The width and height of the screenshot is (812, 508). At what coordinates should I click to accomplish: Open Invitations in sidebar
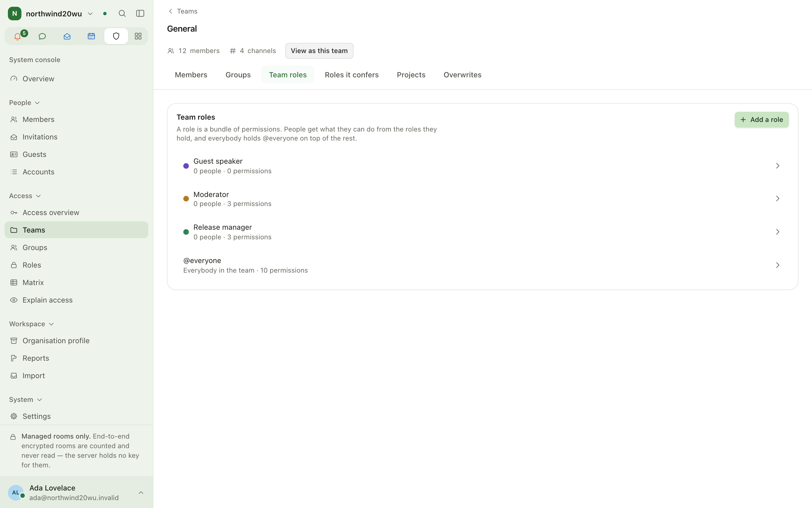click(76, 137)
